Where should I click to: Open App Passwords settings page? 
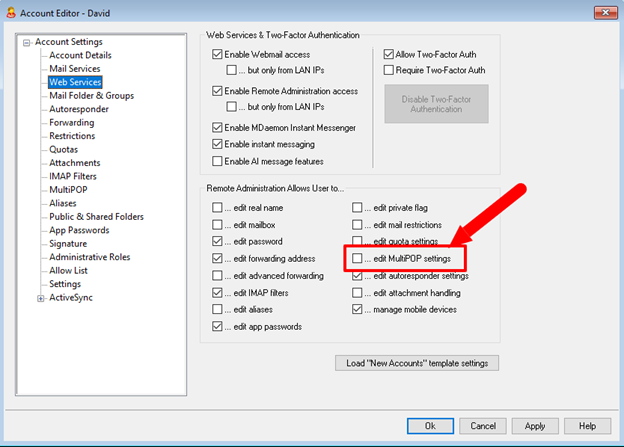click(x=81, y=230)
